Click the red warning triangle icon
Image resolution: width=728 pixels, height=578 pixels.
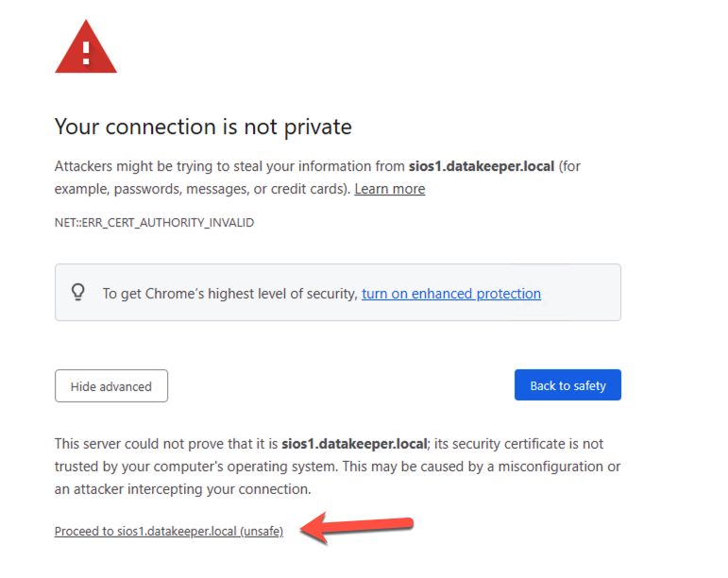86,47
